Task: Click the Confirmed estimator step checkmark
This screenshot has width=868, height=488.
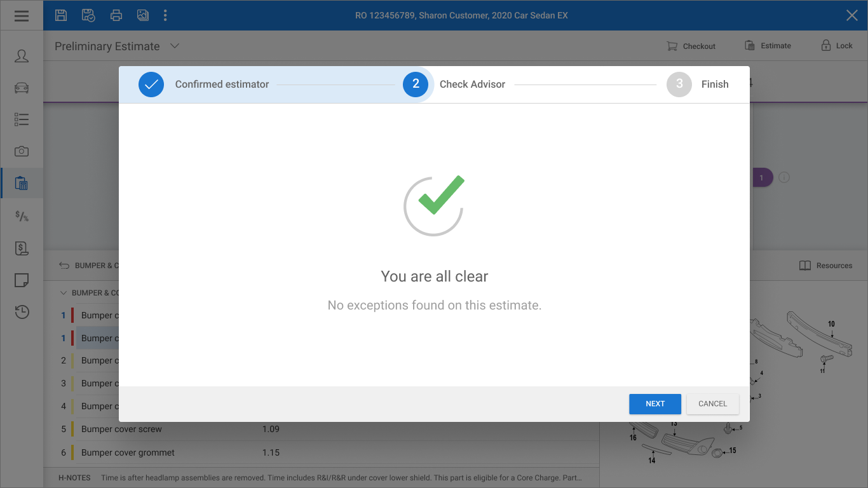Action: 151,84
